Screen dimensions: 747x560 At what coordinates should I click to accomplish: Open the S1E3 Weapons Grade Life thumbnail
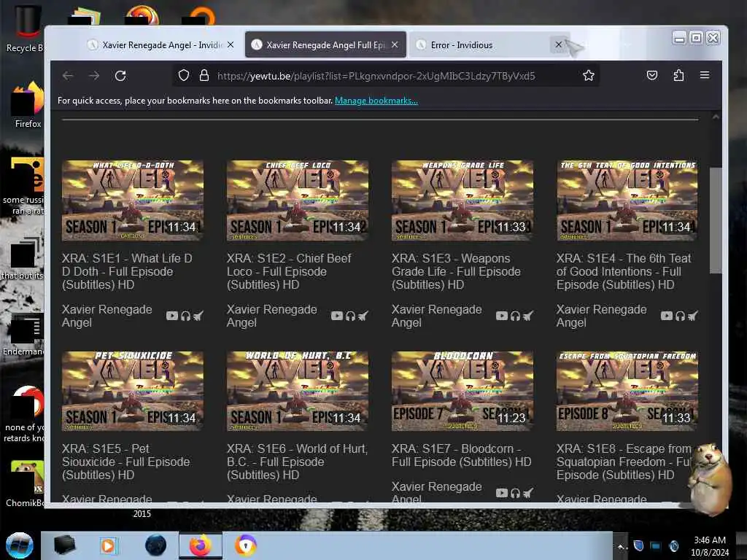click(462, 201)
